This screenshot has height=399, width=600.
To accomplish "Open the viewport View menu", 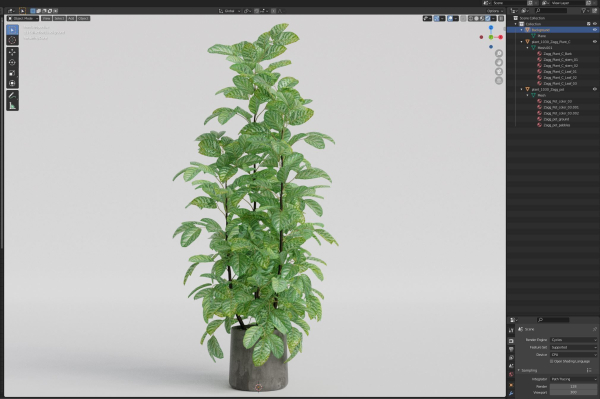I will (x=46, y=18).
